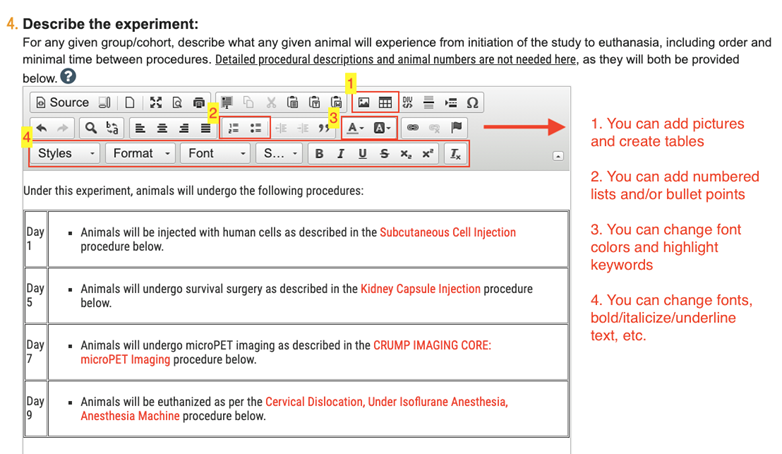Center align the text
The width and height of the screenshot is (782, 454).
click(x=162, y=128)
